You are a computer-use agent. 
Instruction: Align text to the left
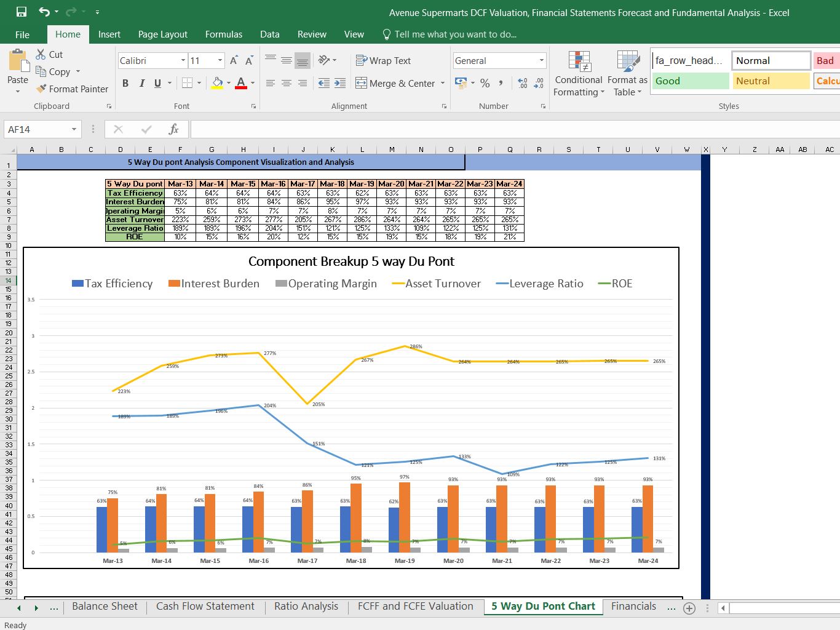click(271, 83)
